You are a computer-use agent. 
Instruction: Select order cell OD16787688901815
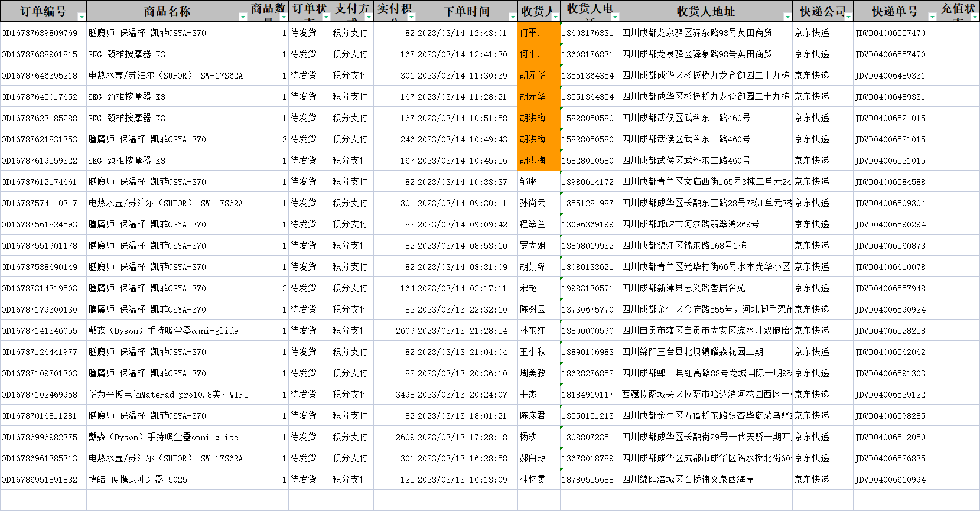(x=43, y=54)
